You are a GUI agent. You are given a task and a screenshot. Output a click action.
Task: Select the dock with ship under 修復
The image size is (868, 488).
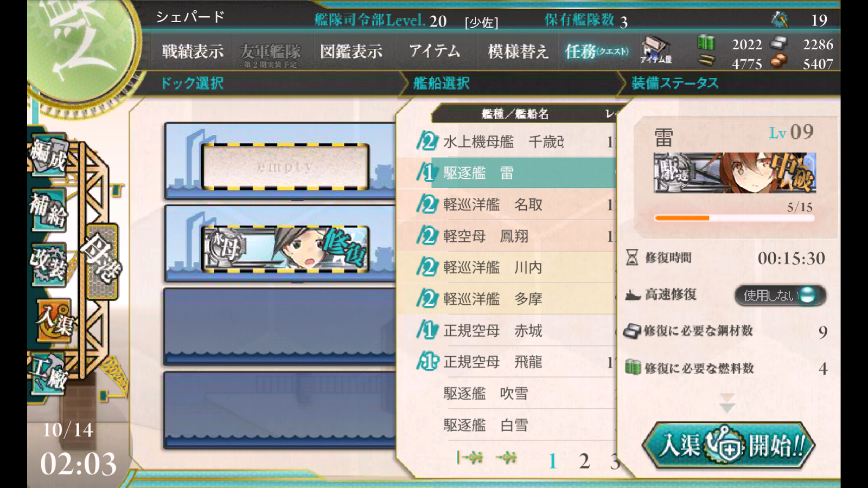tap(285, 248)
